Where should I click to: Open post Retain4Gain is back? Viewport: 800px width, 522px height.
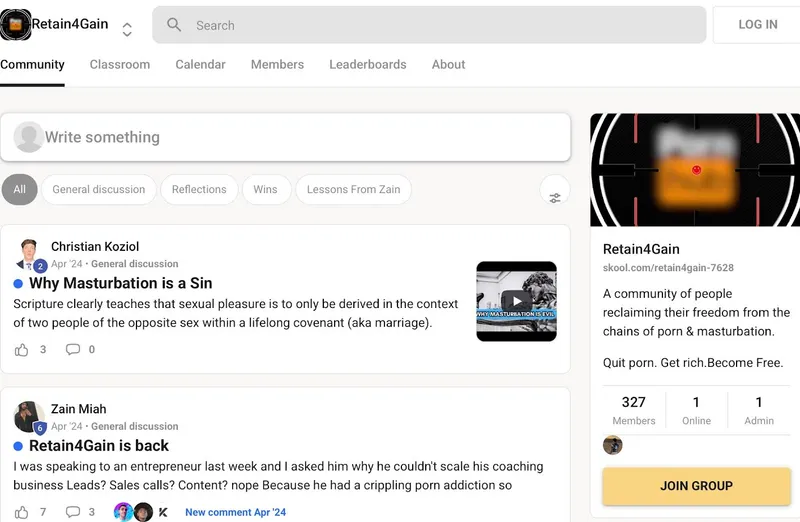[99, 445]
